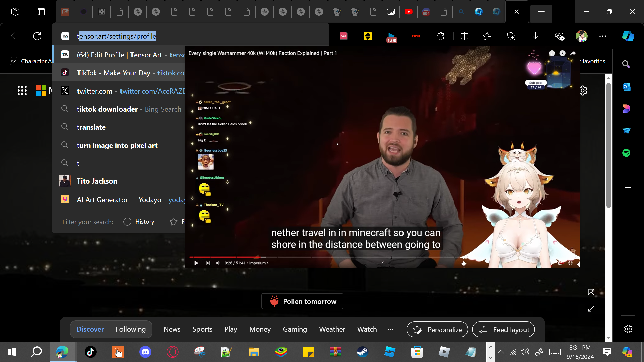Open Outlook in Edge sidebar
This screenshot has width=644, height=362.
(626, 87)
